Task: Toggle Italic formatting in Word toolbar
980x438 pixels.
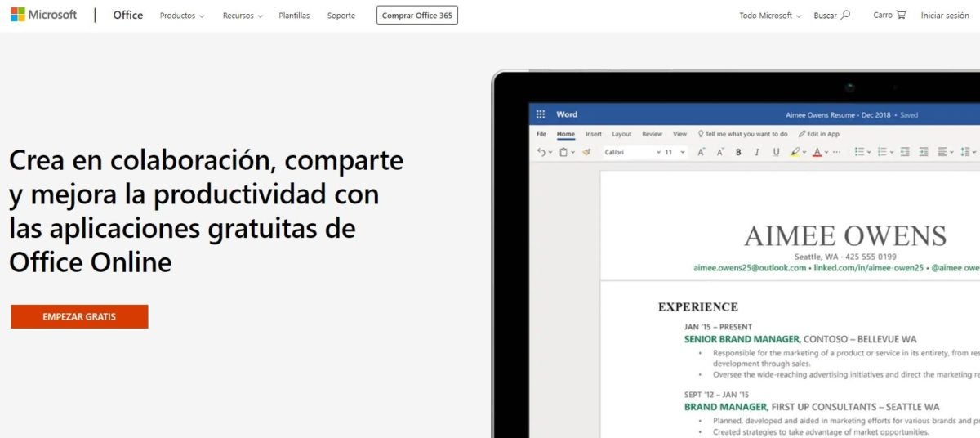Action: point(757,152)
